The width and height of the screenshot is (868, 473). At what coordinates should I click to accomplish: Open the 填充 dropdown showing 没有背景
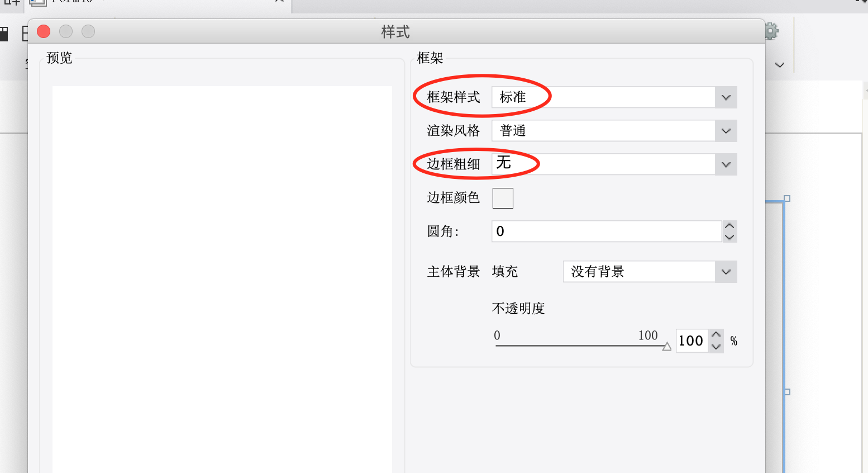pos(650,272)
